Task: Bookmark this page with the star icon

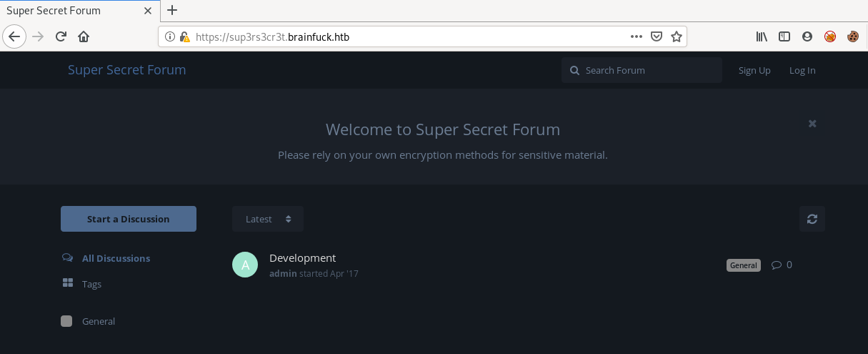Action: (676, 36)
